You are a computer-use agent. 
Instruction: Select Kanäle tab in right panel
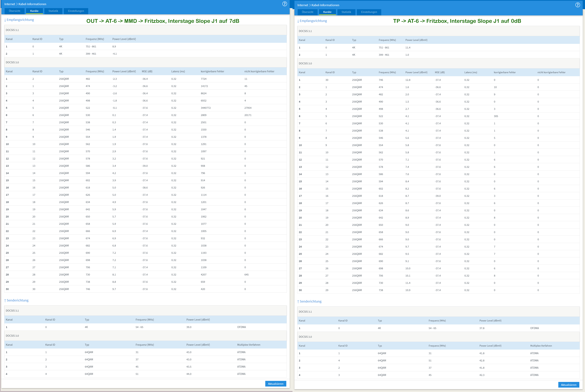[327, 12]
